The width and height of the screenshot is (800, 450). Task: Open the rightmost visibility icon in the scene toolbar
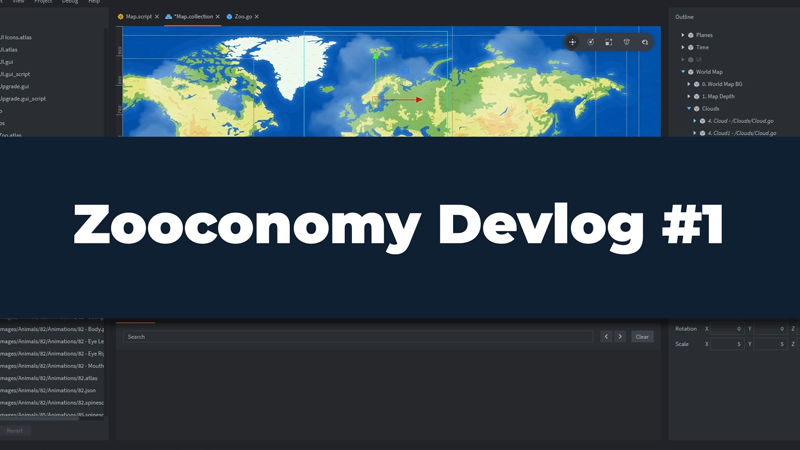pos(645,42)
